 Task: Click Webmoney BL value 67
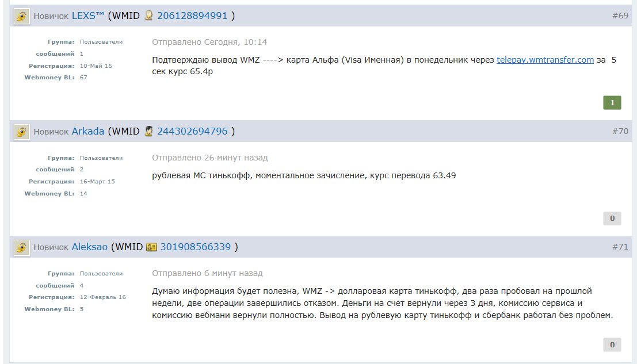[83, 78]
